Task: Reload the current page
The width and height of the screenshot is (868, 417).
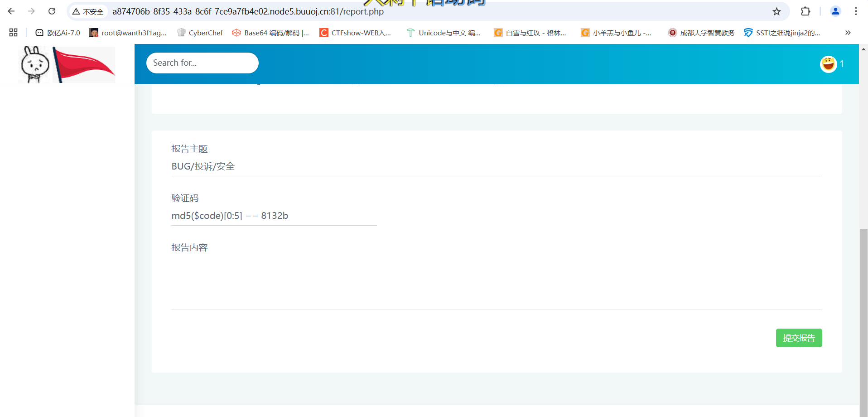Action: pyautogui.click(x=52, y=11)
